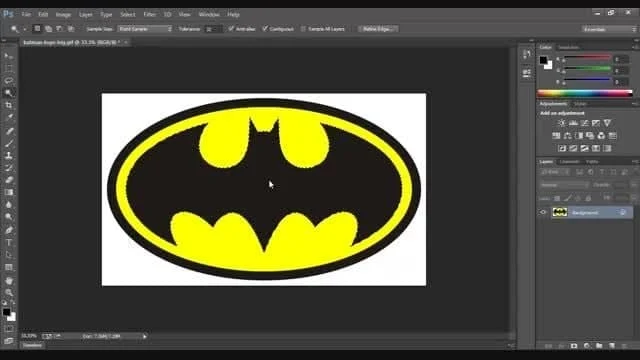The height and width of the screenshot is (360, 640).
Task: Open the File menu
Action: click(x=26, y=14)
